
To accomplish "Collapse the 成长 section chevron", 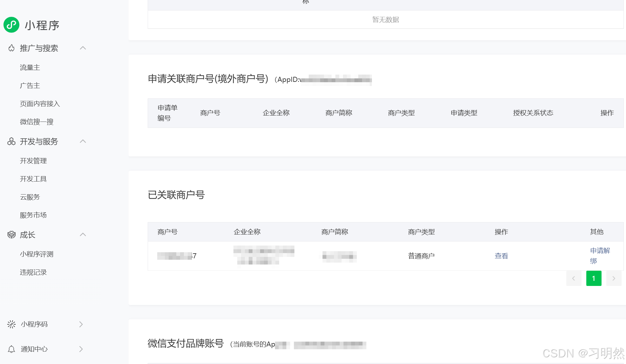I will (83, 235).
